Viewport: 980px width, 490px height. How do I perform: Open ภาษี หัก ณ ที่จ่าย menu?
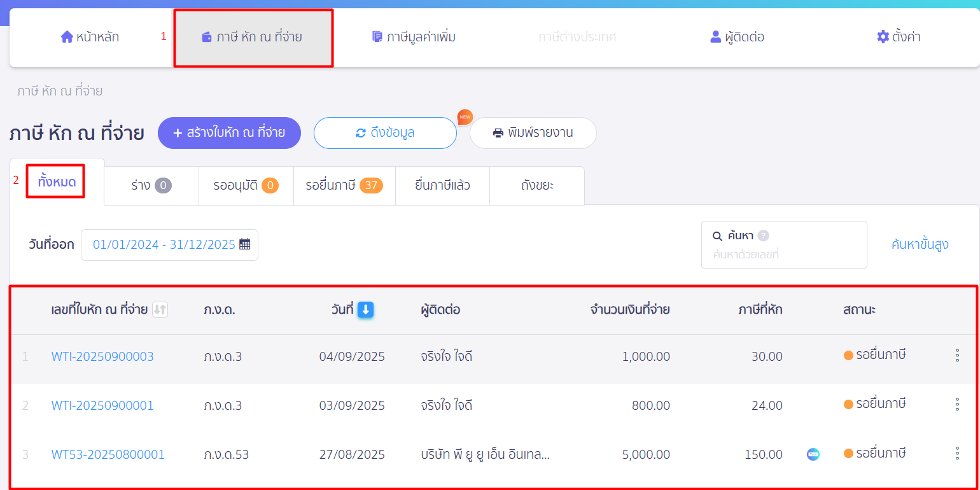(x=252, y=37)
